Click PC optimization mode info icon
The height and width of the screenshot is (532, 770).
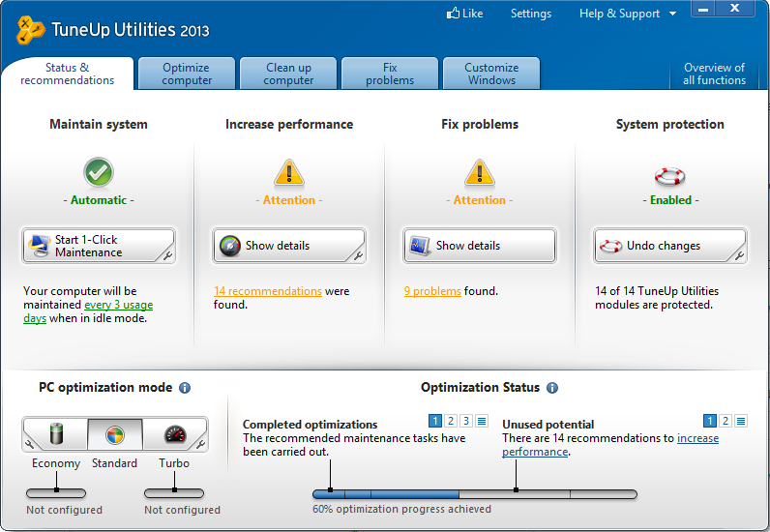[x=185, y=388]
